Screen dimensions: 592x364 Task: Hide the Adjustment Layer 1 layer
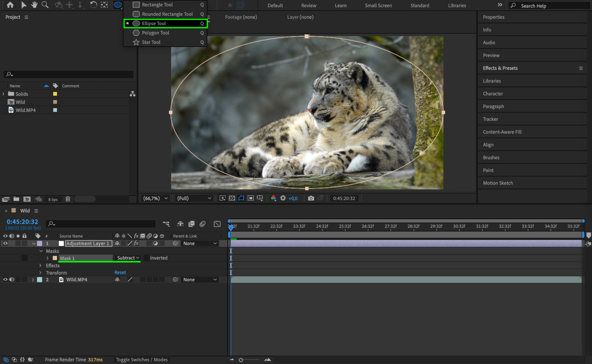(x=5, y=243)
